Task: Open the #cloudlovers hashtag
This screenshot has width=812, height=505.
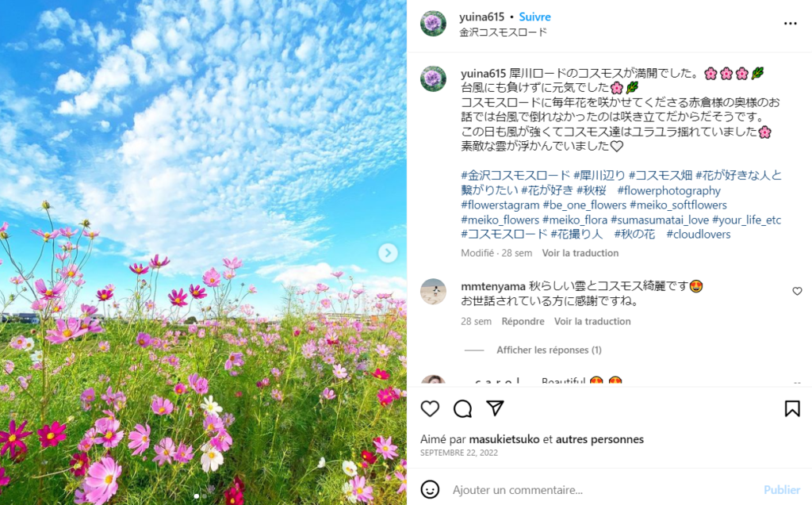Action: [698, 234]
